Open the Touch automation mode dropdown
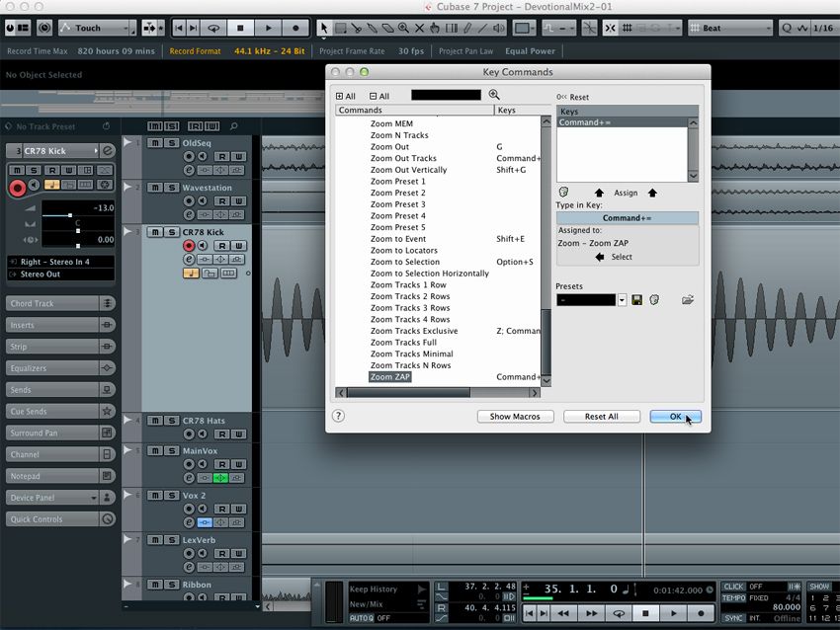840x630 pixels. click(96, 27)
